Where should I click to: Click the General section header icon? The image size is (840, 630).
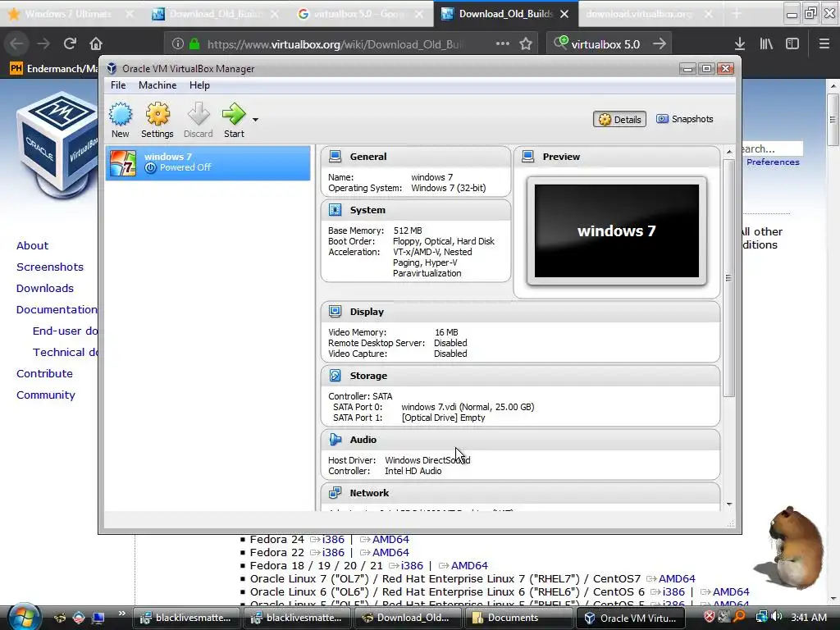pyautogui.click(x=336, y=157)
